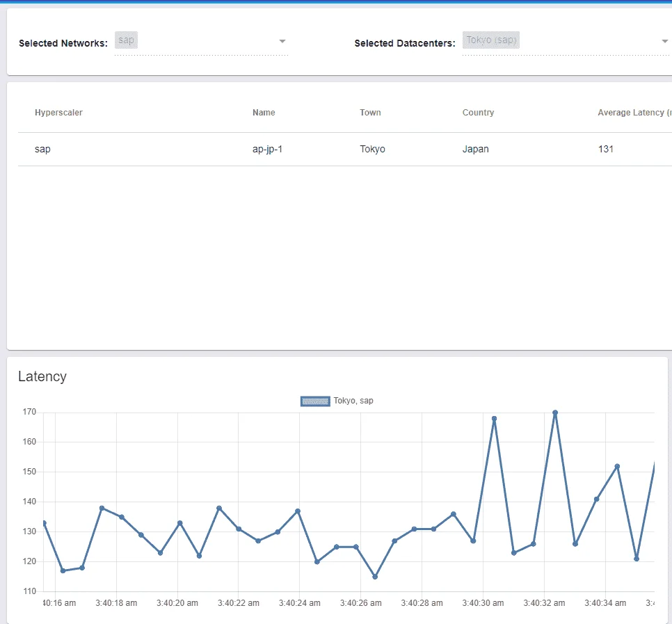Image resolution: width=672 pixels, height=624 pixels.
Task: Select the 'sap' network chip
Action: click(126, 40)
